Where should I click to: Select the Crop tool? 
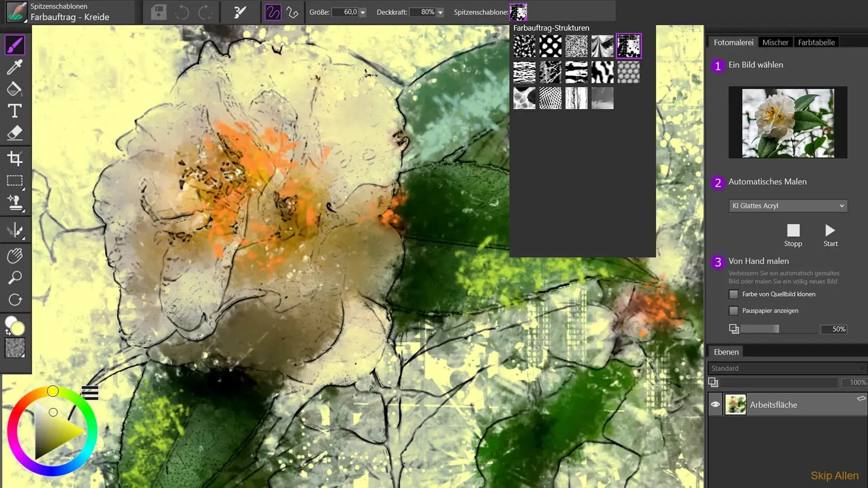coord(15,159)
